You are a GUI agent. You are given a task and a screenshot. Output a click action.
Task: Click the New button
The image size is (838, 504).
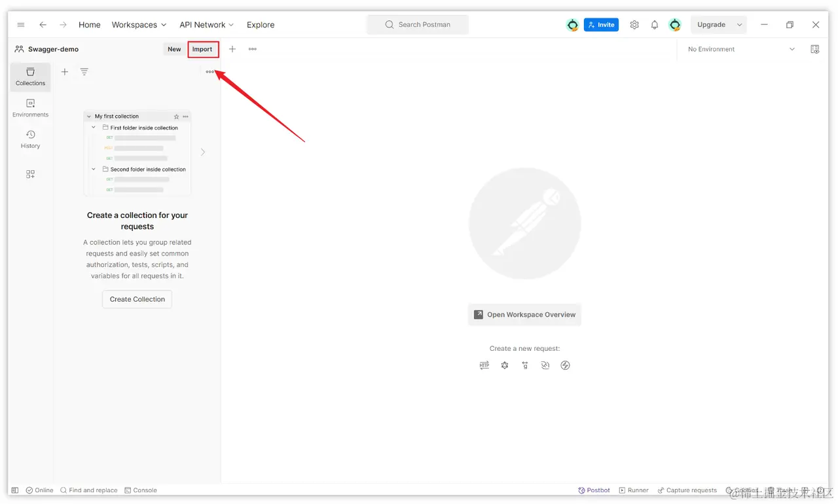(174, 49)
